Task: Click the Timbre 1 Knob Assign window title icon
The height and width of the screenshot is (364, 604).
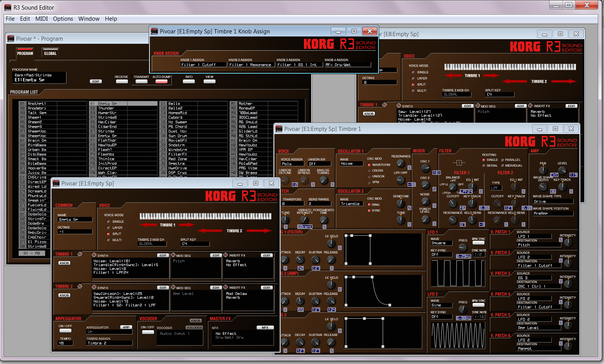Action: coord(154,31)
